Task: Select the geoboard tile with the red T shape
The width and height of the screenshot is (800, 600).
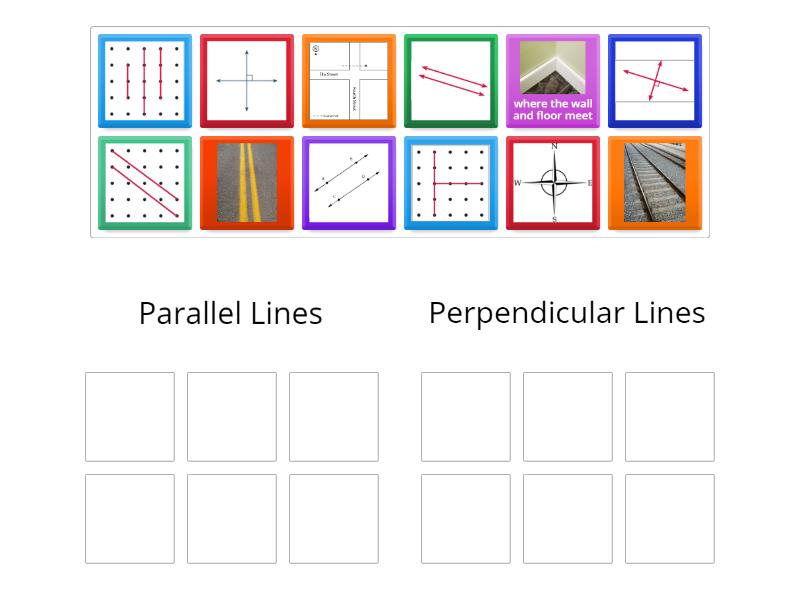Action: click(451, 184)
